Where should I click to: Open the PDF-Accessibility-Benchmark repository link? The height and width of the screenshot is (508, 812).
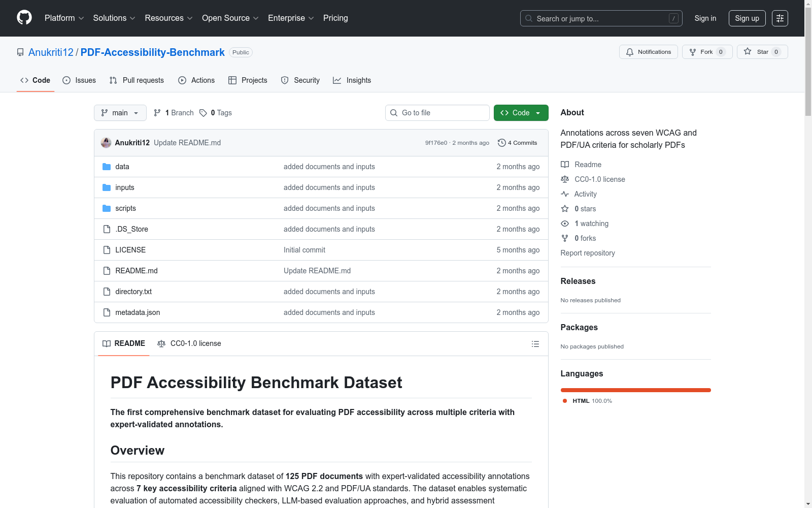pos(153,52)
